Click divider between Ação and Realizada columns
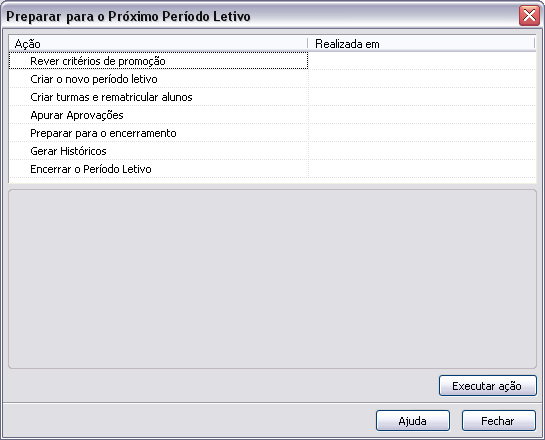 pyautogui.click(x=308, y=44)
